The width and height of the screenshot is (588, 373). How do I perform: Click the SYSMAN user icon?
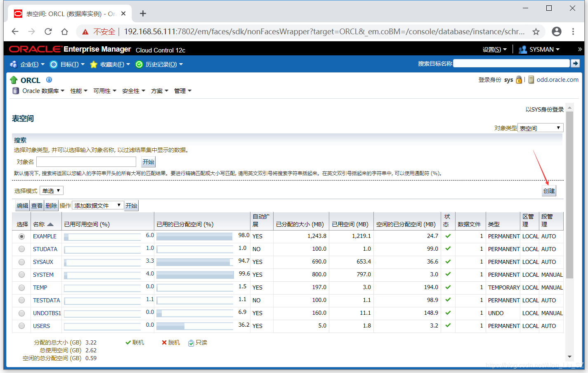(x=523, y=50)
